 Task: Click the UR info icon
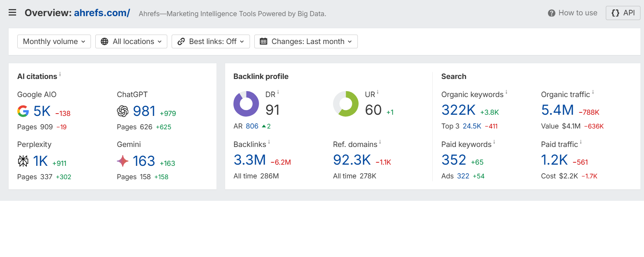click(378, 92)
